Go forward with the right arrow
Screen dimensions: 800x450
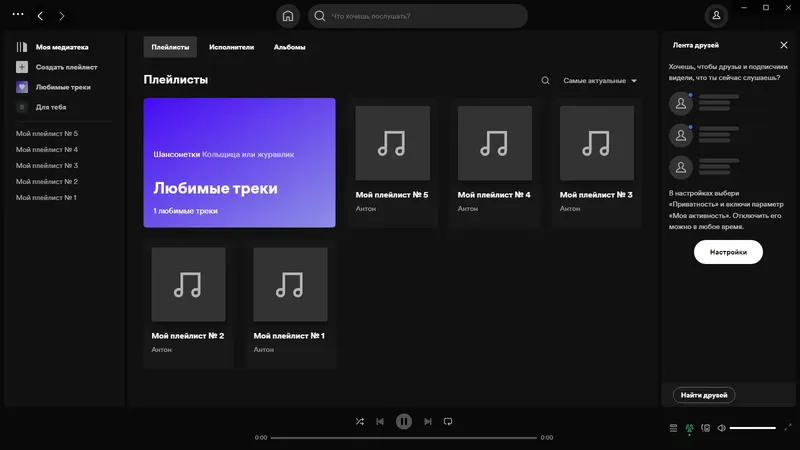pos(62,16)
